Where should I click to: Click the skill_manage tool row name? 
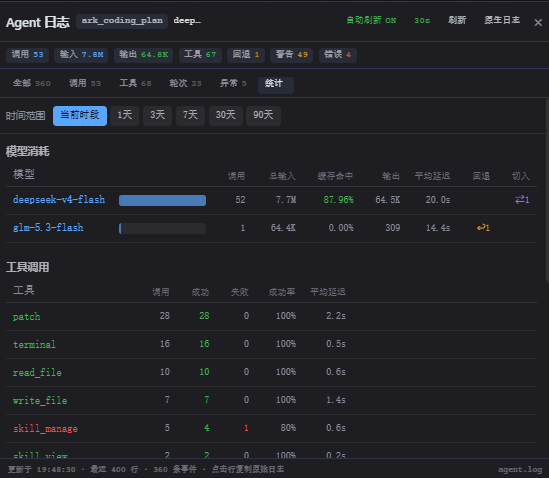coord(45,429)
